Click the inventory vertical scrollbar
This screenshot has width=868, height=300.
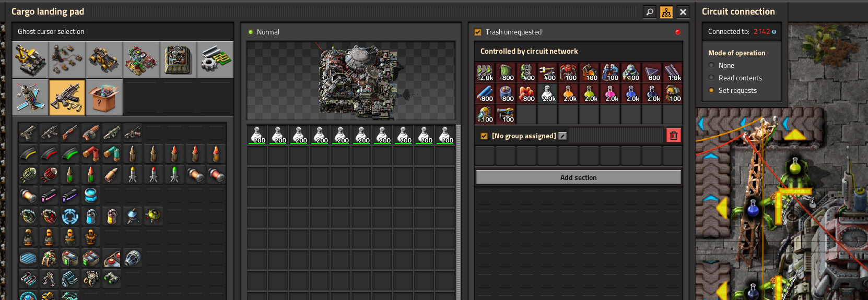click(x=459, y=211)
